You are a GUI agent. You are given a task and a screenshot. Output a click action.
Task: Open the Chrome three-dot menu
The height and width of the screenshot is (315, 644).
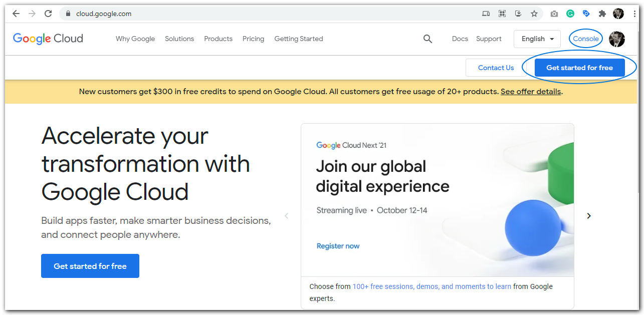(x=634, y=14)
